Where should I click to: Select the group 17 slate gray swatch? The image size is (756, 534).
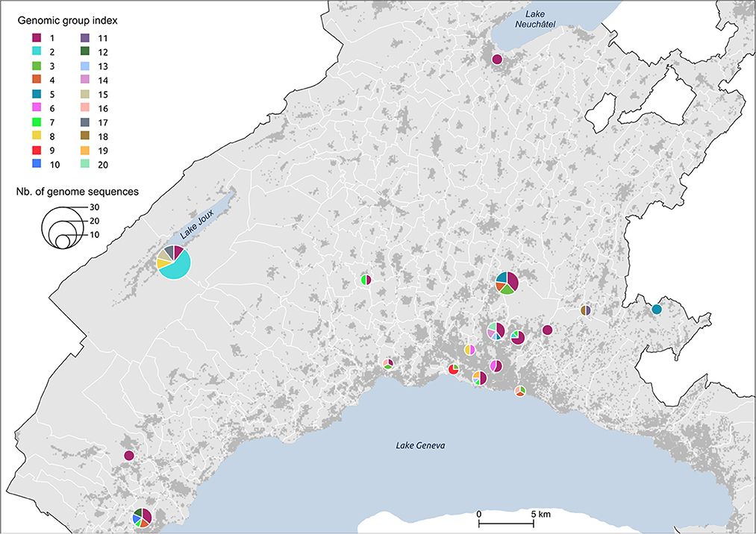pyautogui.click(x=85, y=122)
